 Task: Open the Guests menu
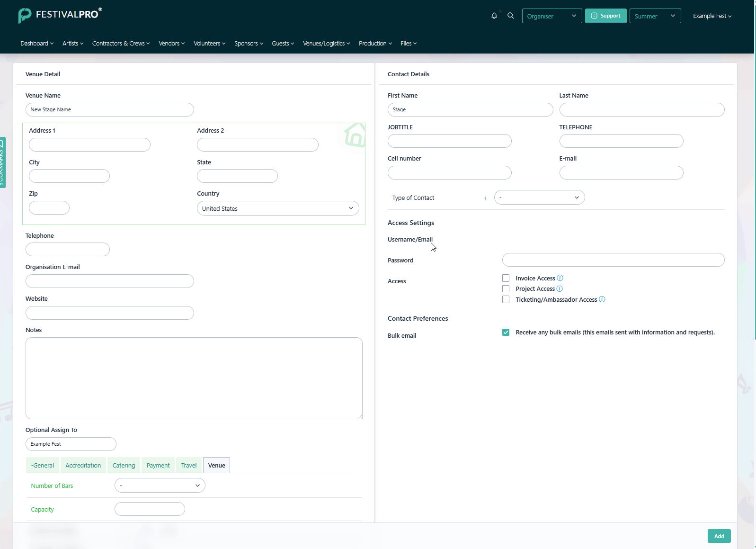[x=283, y=44]
